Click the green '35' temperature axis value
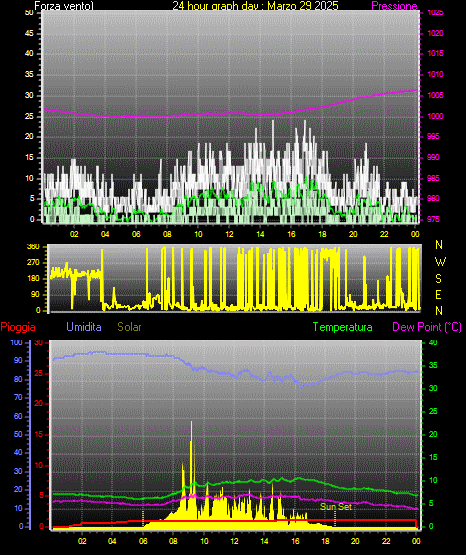466x555 pixels. point(433,365)
